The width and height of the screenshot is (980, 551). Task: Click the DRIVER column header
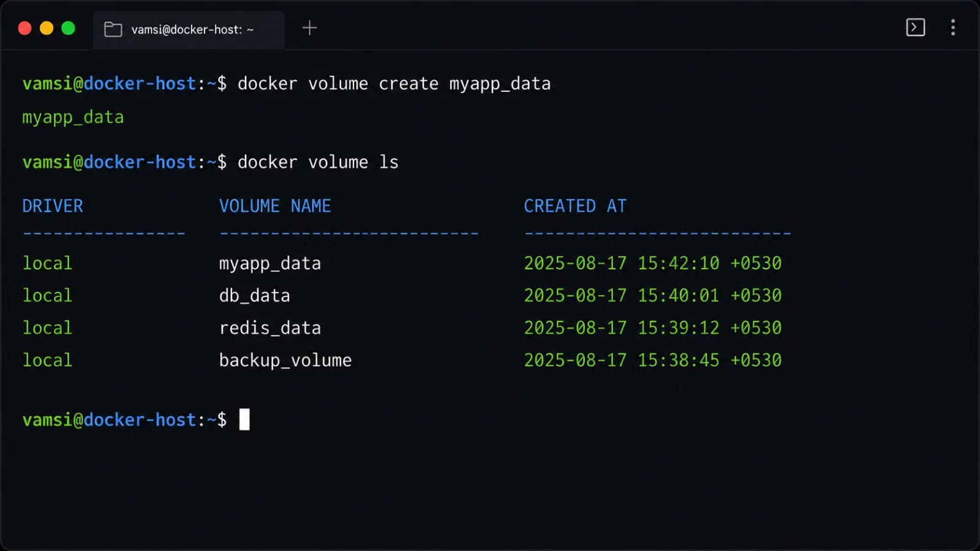coord(53,206)
